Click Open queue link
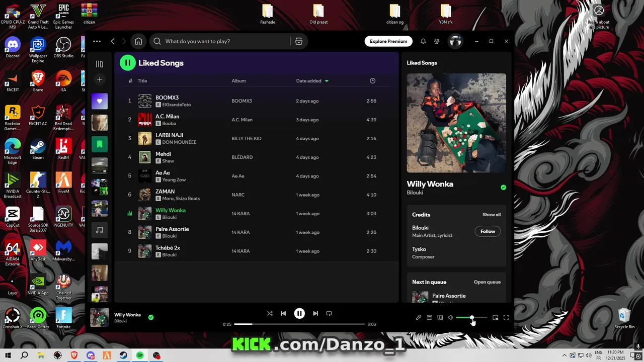This screenshot has height=362, width=644. click(x=487, y=282)
